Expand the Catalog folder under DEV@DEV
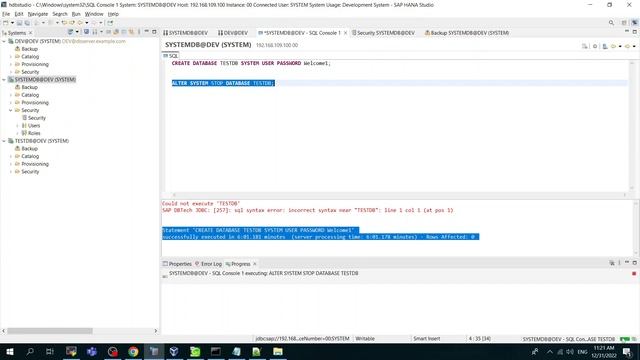Viewport: 640px width, 360px height. tap(11, 57)
